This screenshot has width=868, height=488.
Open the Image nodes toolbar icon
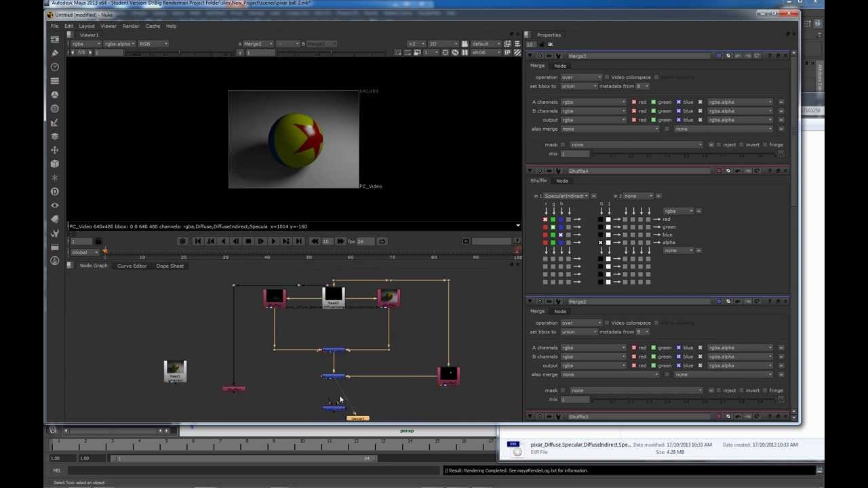(x=55, y=39)
